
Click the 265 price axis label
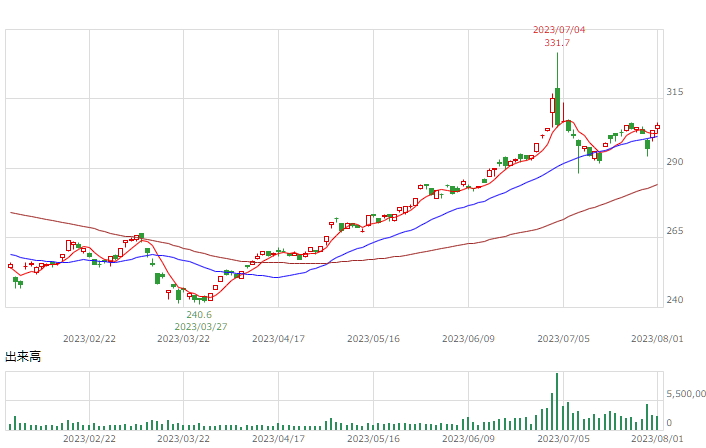[x=674, y=231]
